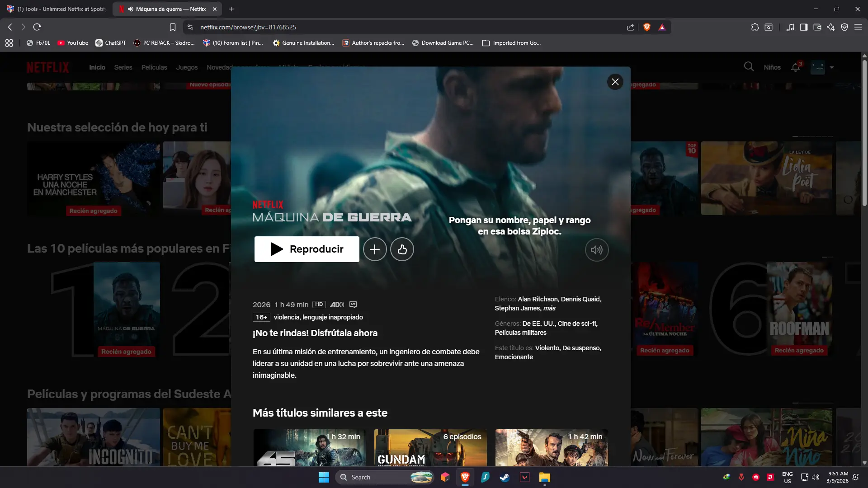Open media controls music note icon
The image size is (868, 488).
790,27
